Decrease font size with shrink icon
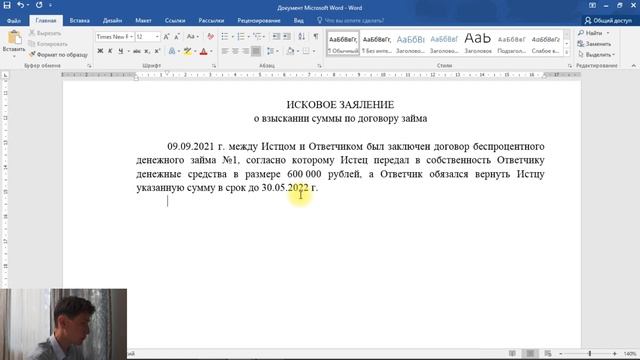The height and width of the screenshot is (360, 640). click(x=177, y=37)
